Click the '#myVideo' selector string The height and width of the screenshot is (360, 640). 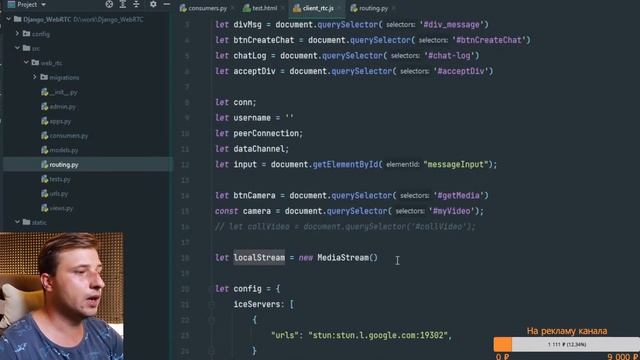451,211
